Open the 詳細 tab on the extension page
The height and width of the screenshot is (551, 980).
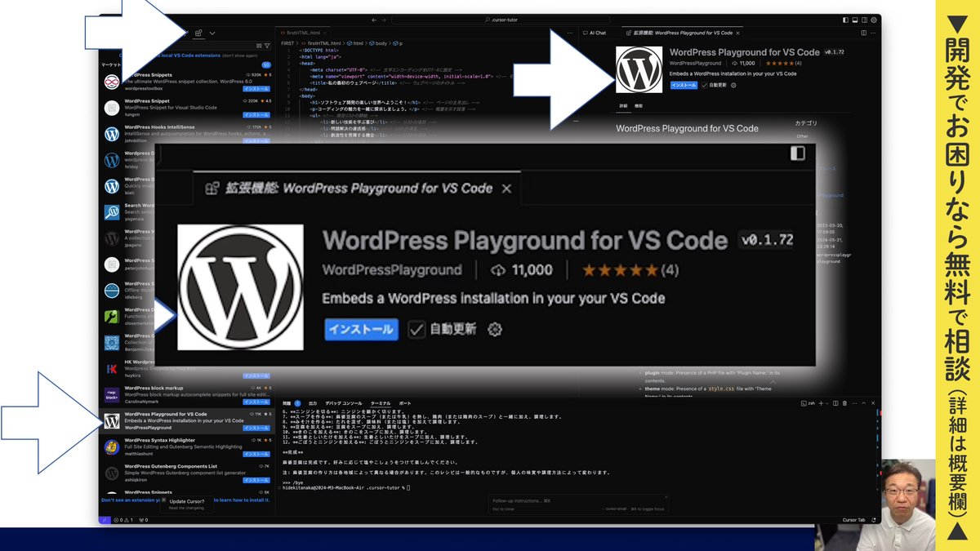[623, 106]
